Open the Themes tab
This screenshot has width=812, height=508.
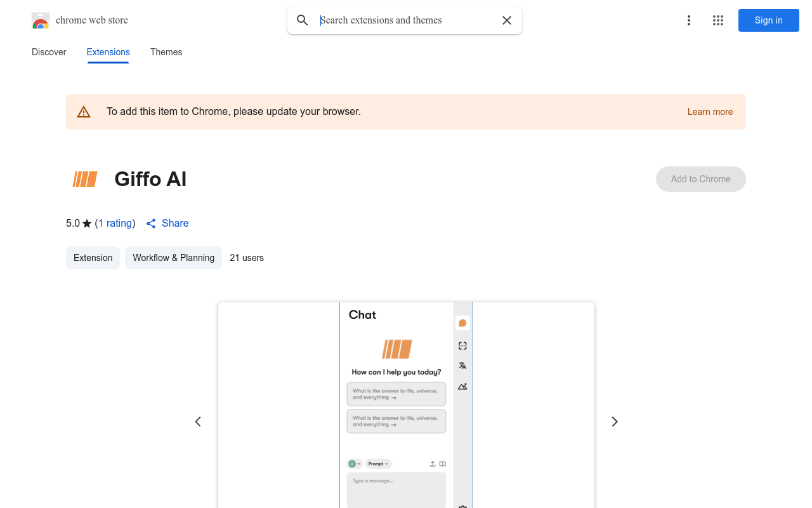[x=166, y=52]
